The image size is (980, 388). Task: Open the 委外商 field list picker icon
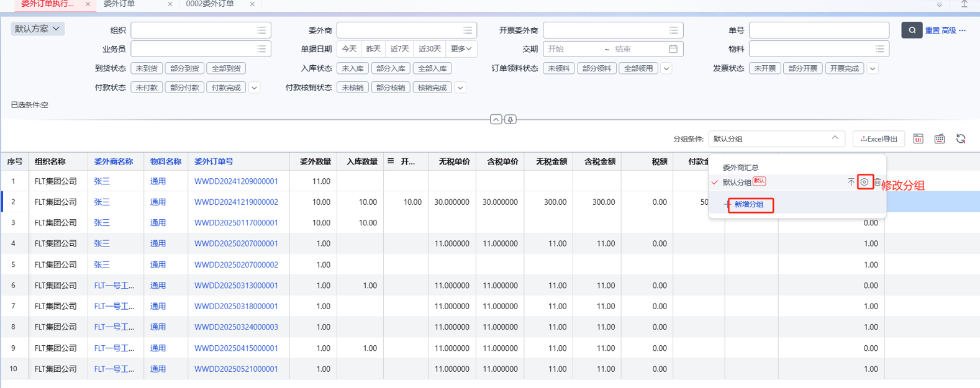[468, 30]
